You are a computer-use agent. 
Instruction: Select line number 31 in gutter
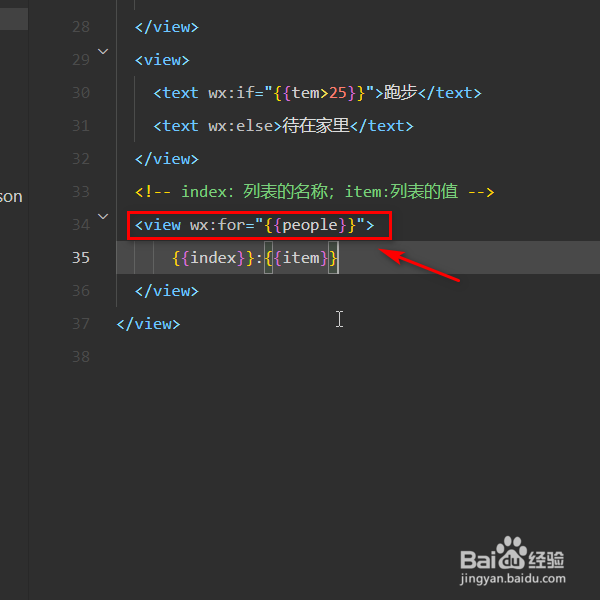click(81, 126)
